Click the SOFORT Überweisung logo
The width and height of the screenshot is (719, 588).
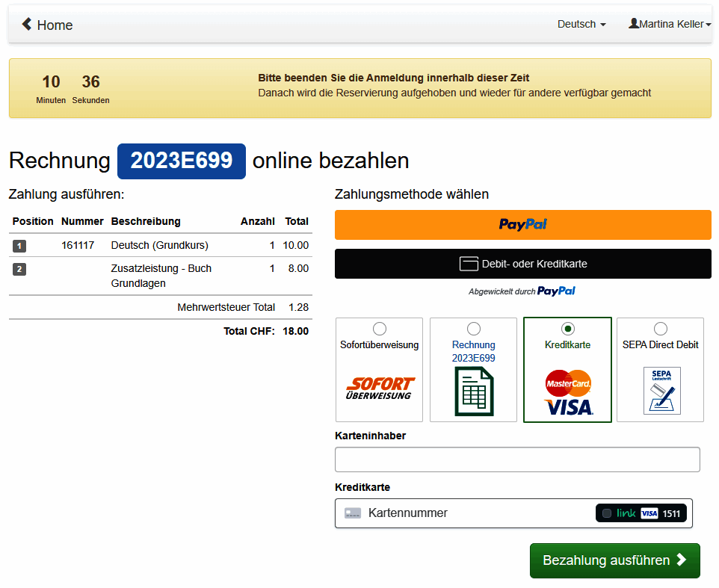pos(379,389)
